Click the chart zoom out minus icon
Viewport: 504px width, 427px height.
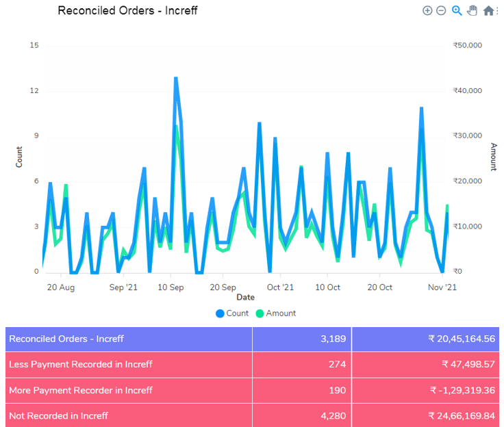tap(441, 10)
